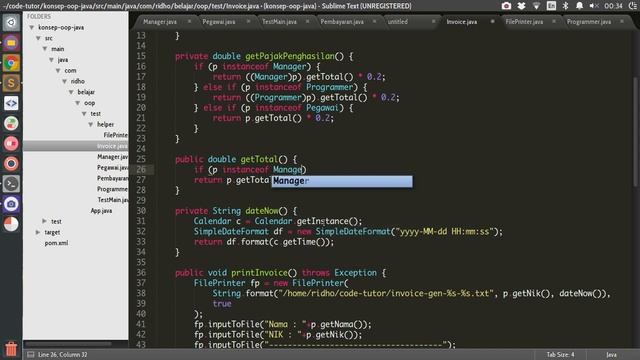The image size is (640, 360).
Task: Switch to the Manager.java tab
Action: tap(160, 22)
